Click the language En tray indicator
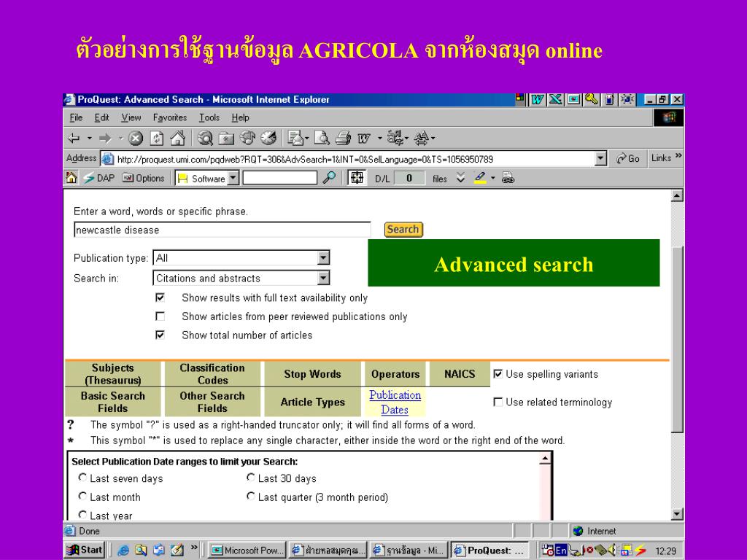The image size is (747, 560). pos(561,550)
